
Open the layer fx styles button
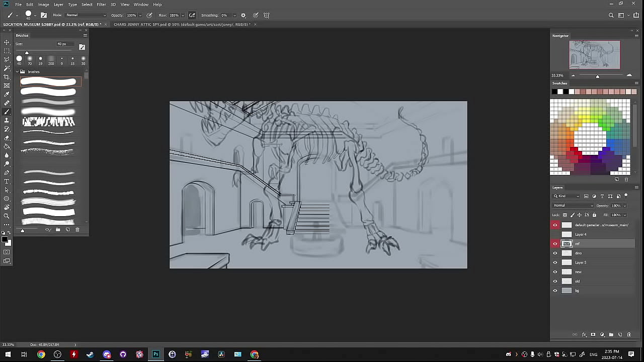[x=584, y=334]
